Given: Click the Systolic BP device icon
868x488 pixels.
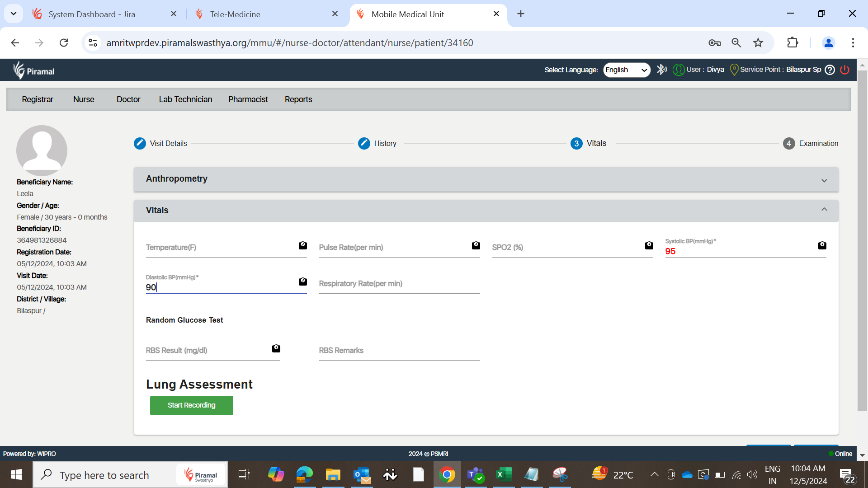Looking at the screenshot, I should pyautogui.click(x=822, y=245).
